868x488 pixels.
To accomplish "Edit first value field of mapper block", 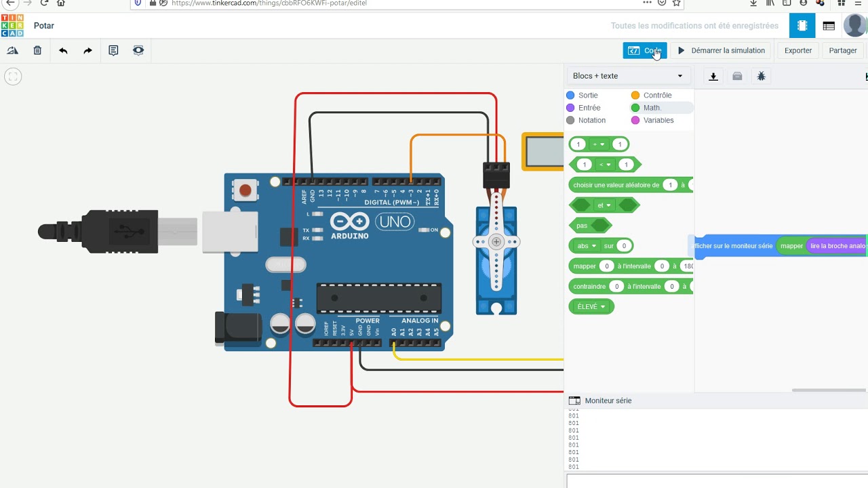I will pos(607,266).
